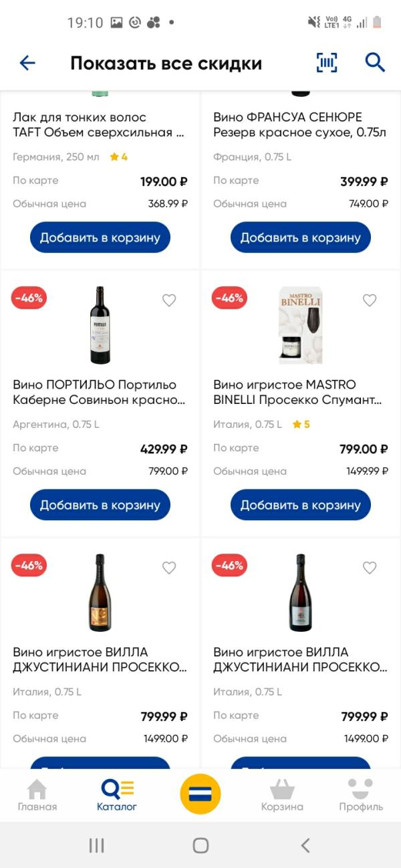Favorite the ПОРТИЛЬО Каберне wine
The width and height of the screenshot is (401, 868).
coord(169,300)
